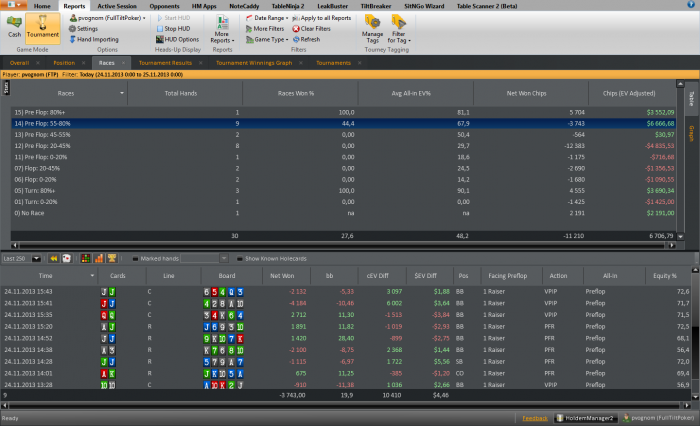Image resolution: width=700 pixels, height=426 pixels.
Task: Open the Home ribbon tab
Action: tap(42, 6)
